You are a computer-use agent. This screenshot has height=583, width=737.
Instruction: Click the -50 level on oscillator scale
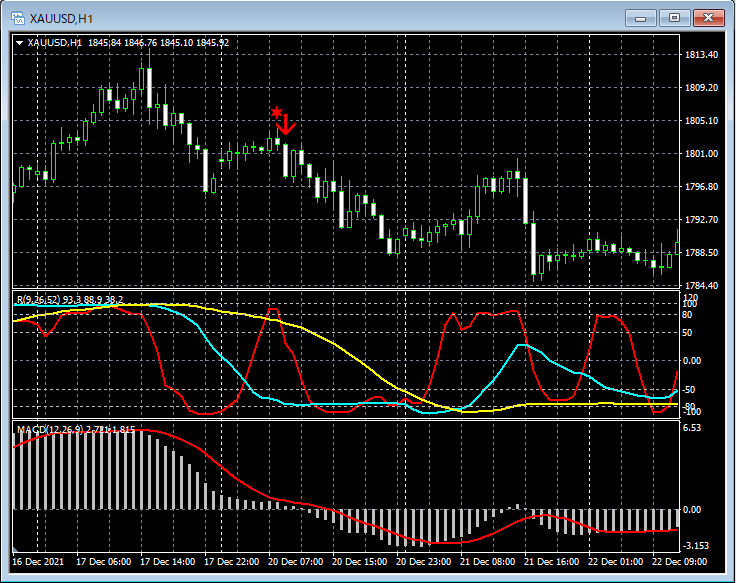(689, 390)
